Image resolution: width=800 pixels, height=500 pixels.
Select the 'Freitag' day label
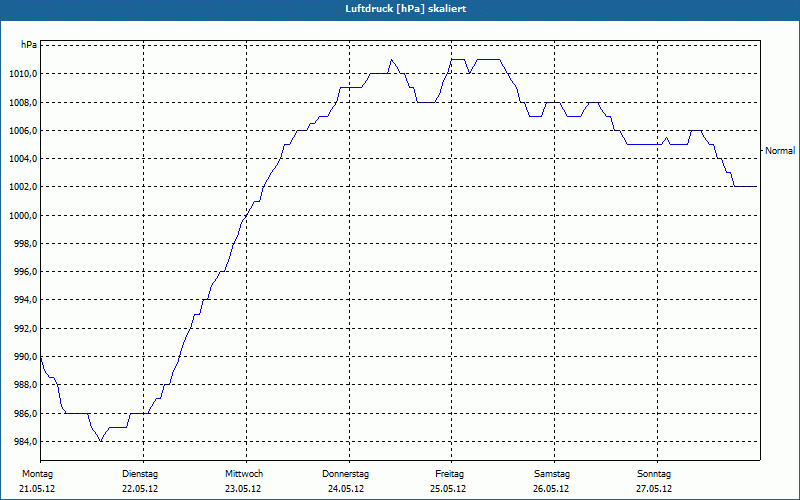(x=449, y=474)
